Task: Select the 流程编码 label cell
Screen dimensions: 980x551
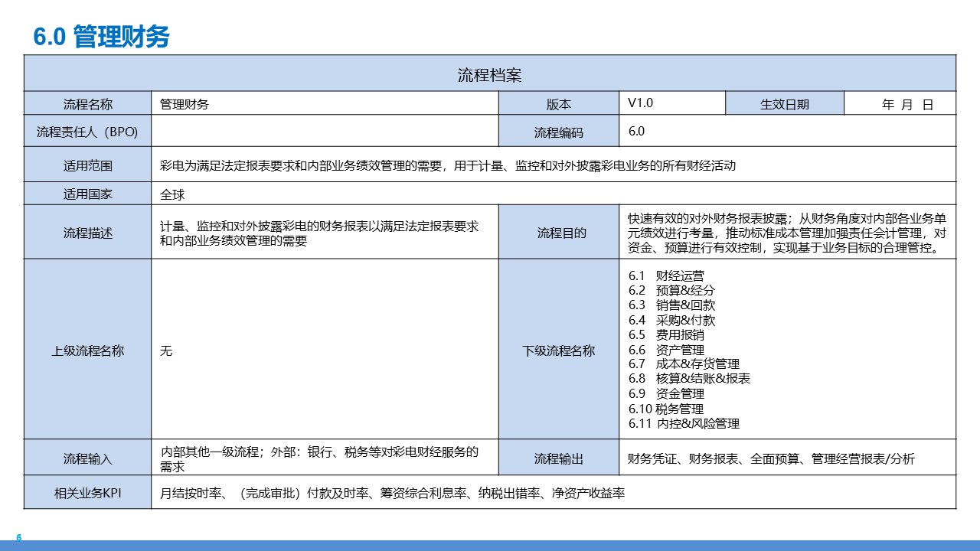Action: [559, 132]
